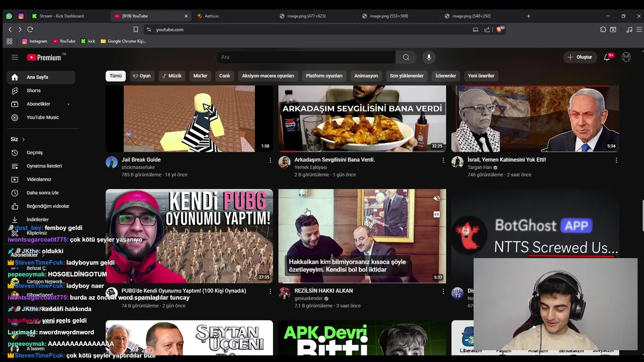
Task: Go to Abonelikler in the sidebar
Action: pyautogui.click(x=41, y=104)
